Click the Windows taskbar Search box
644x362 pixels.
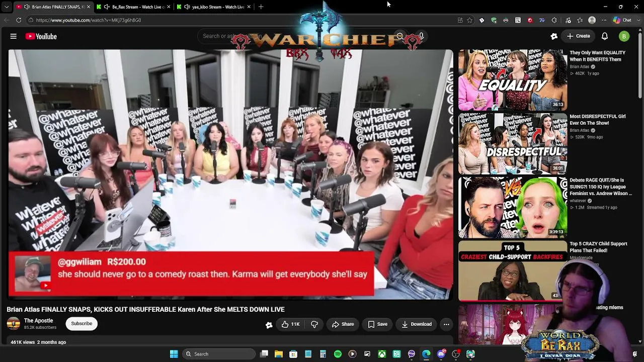pos(218,354)
